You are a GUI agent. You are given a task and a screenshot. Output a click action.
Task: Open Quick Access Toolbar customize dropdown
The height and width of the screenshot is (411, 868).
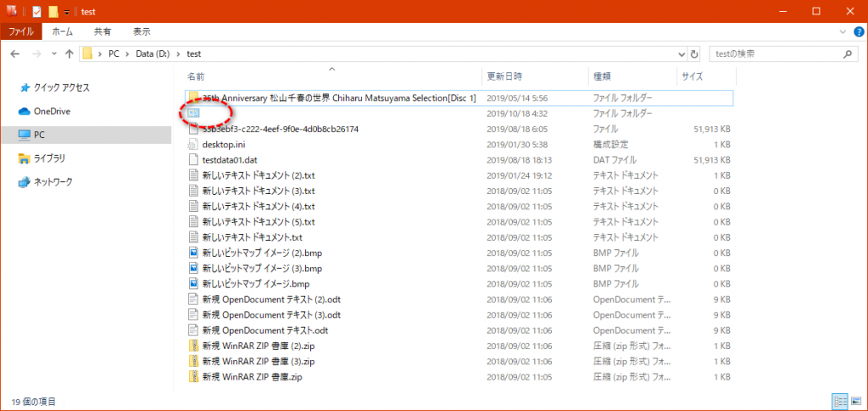pos(66,12)
